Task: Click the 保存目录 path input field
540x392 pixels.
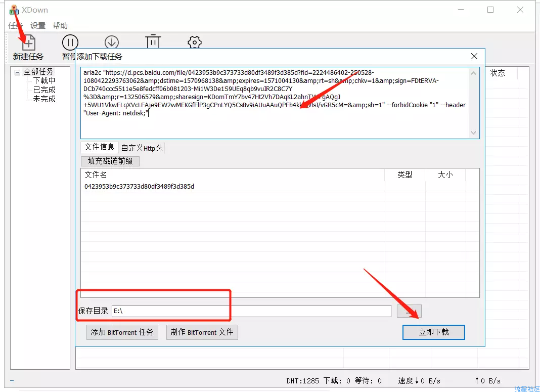Action: 251,311
